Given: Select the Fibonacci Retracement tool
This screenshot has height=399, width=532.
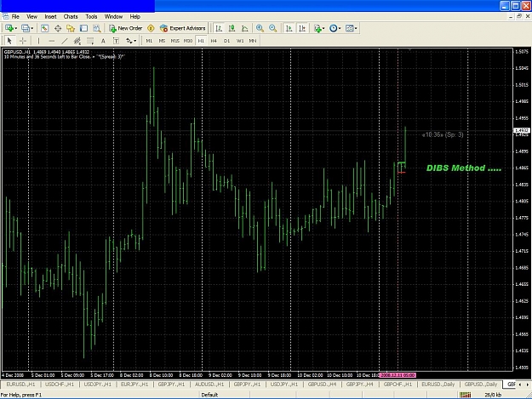Looking at the screenshot, I should click(x=90, y=41).
